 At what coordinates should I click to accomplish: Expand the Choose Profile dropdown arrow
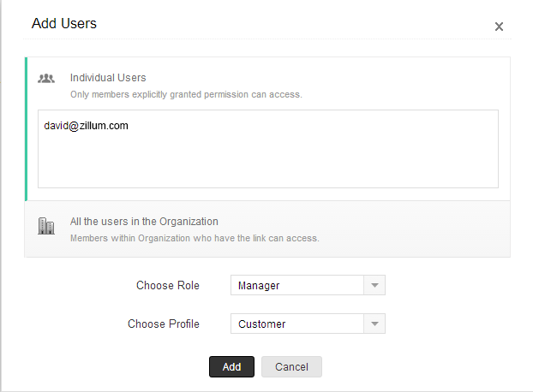tap(374, 324)
